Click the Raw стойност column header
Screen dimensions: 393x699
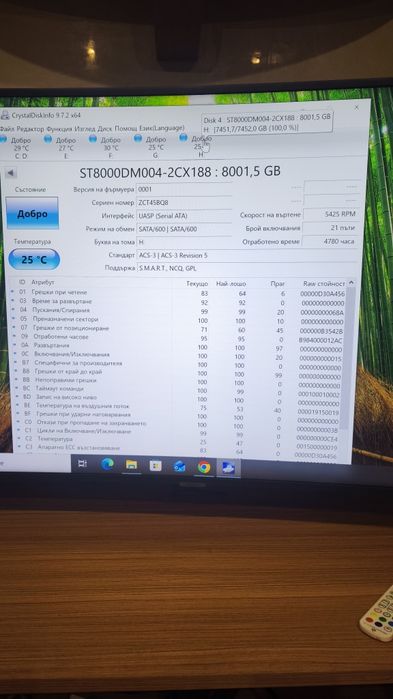[324, 284]
